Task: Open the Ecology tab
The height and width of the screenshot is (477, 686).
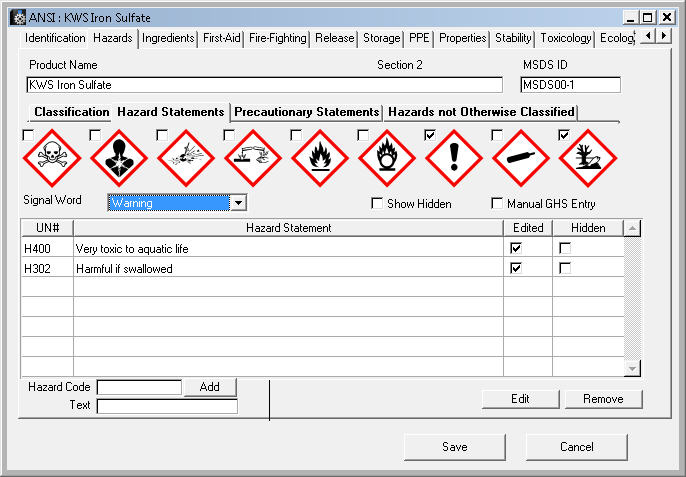Action: [617, 38]
